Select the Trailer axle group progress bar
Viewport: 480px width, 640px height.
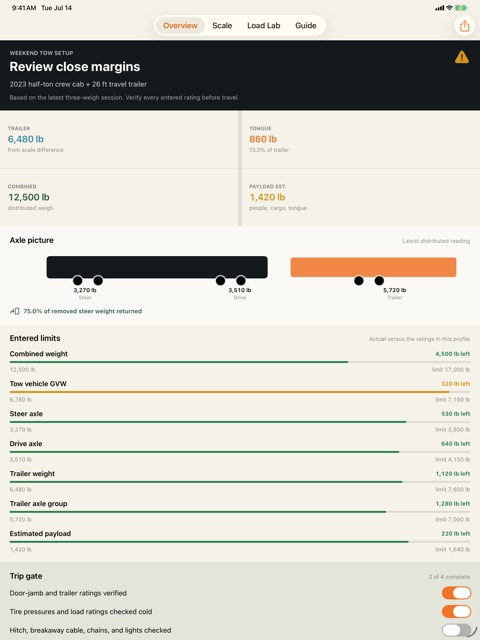click(x=240, y=512)
